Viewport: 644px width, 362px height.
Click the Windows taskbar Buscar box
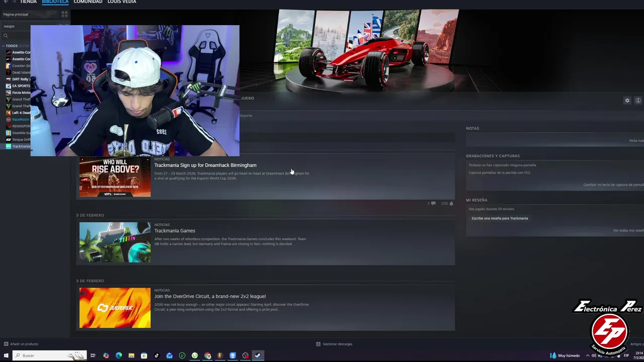[x=49, y=355]
